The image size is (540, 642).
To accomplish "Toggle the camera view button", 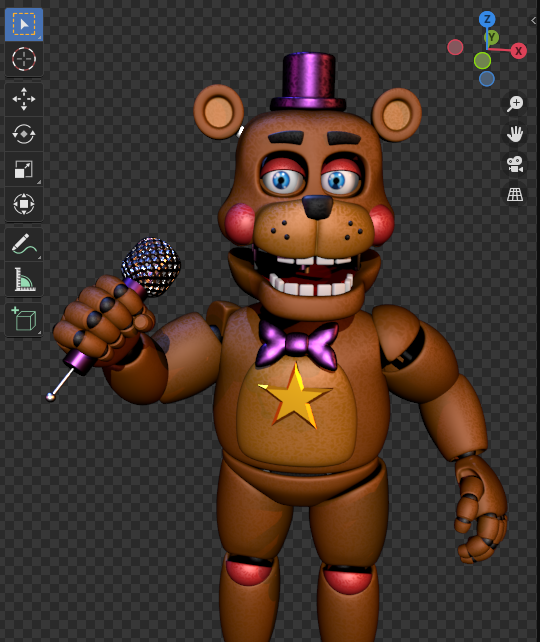I will coord(515,164).
